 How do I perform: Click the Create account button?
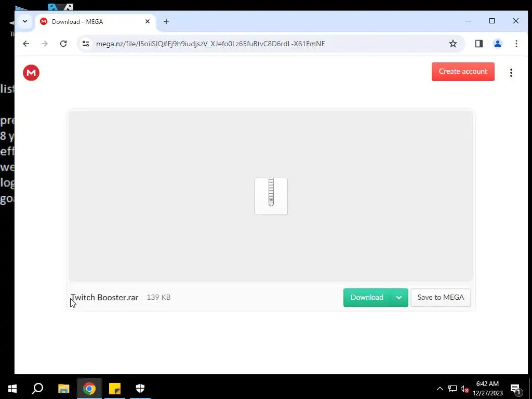(463, 72)
